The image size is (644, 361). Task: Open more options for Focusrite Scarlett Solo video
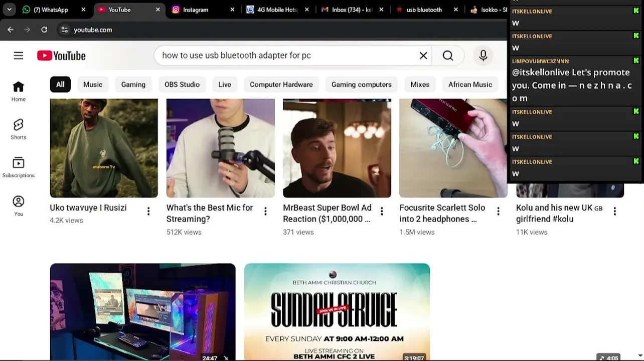(x=498, y=212)
